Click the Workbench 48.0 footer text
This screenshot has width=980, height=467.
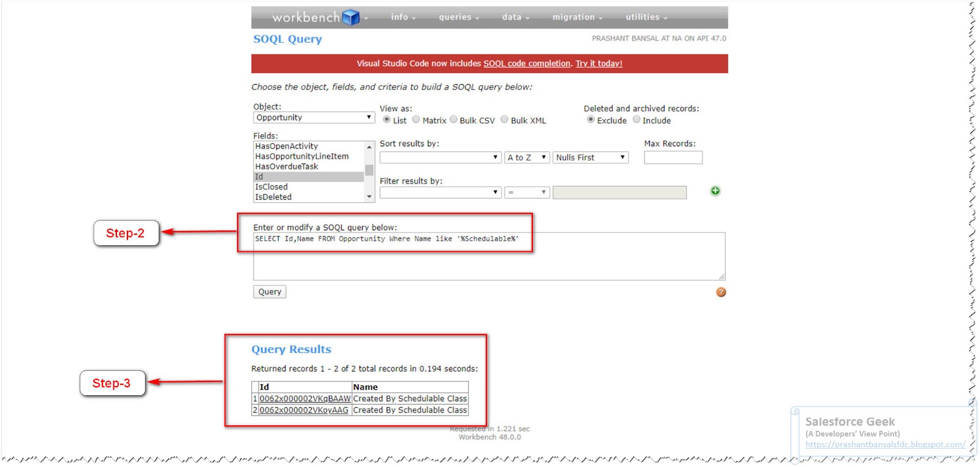(489, 437)
